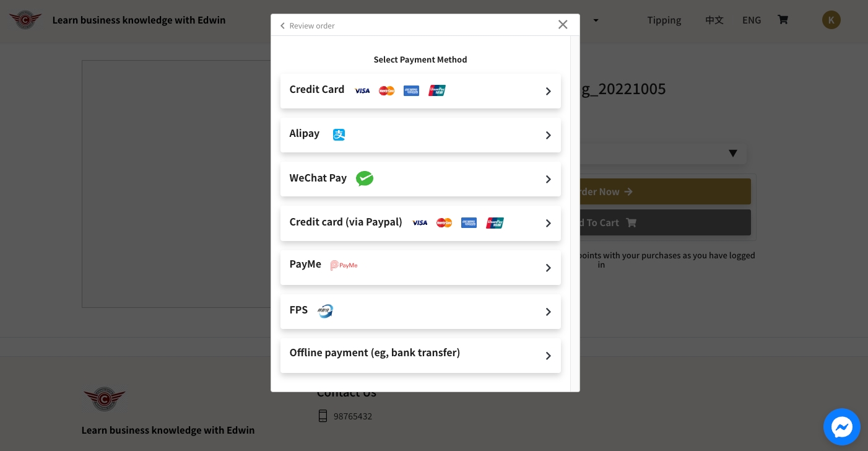Screen dimensions: 868x451
Task: Go back to Review order
Action: (x=308, y=25)
